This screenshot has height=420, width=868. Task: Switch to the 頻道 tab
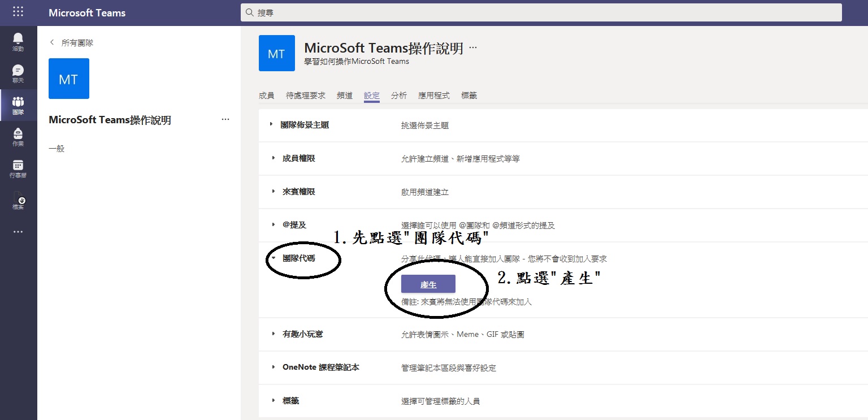tap(345, 96)
